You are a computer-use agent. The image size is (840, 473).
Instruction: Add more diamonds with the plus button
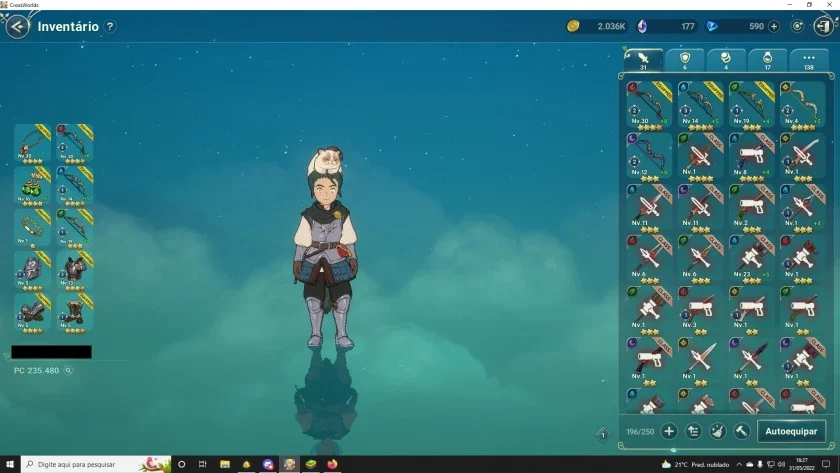tap(774, 26)
